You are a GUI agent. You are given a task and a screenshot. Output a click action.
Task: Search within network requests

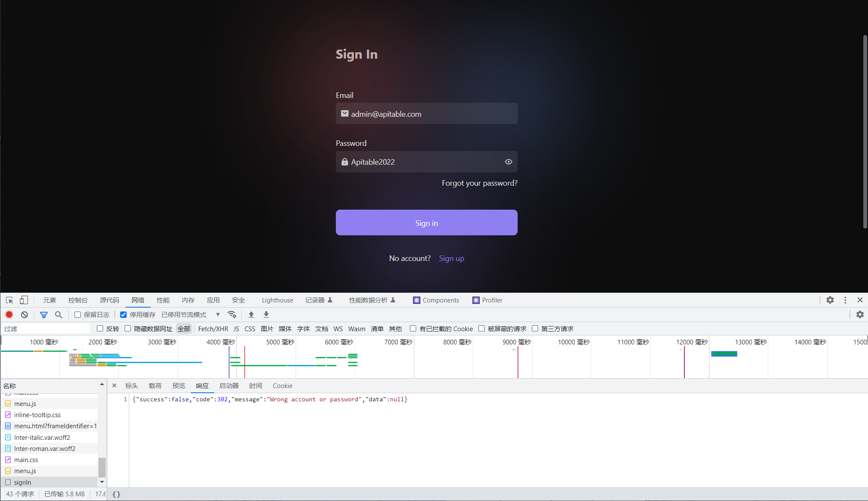[59, 314]
